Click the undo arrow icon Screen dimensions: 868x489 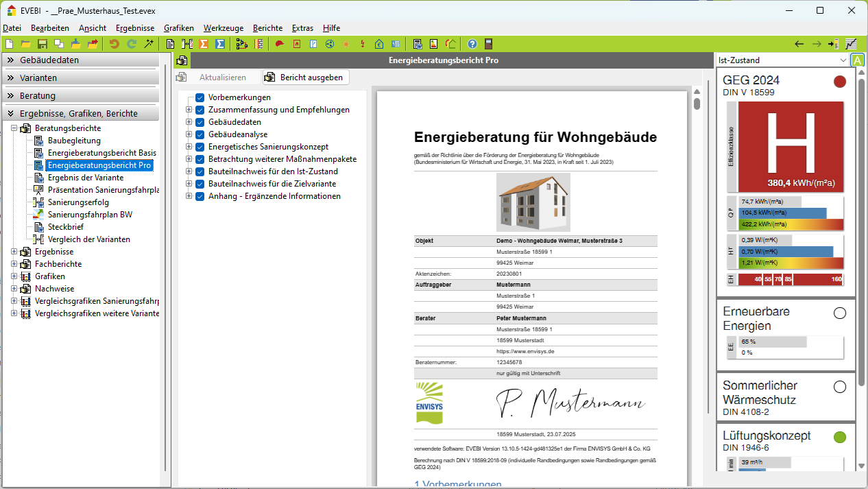click(x=114, y=44)
